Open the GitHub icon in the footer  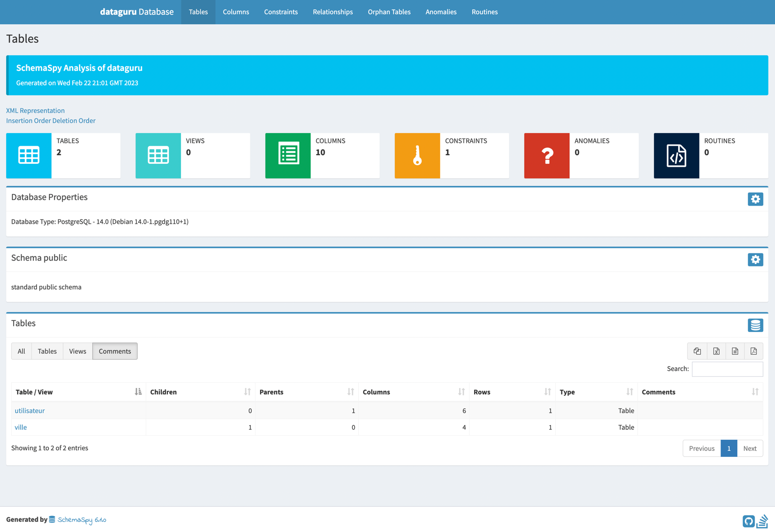click(x=748, y=521)
